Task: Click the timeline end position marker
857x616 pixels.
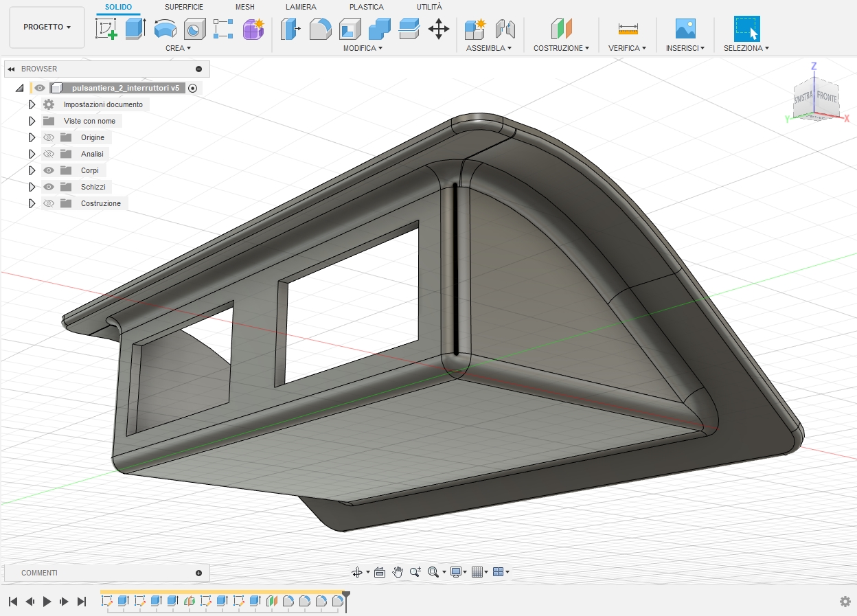Action: click(x=346, y=595)
